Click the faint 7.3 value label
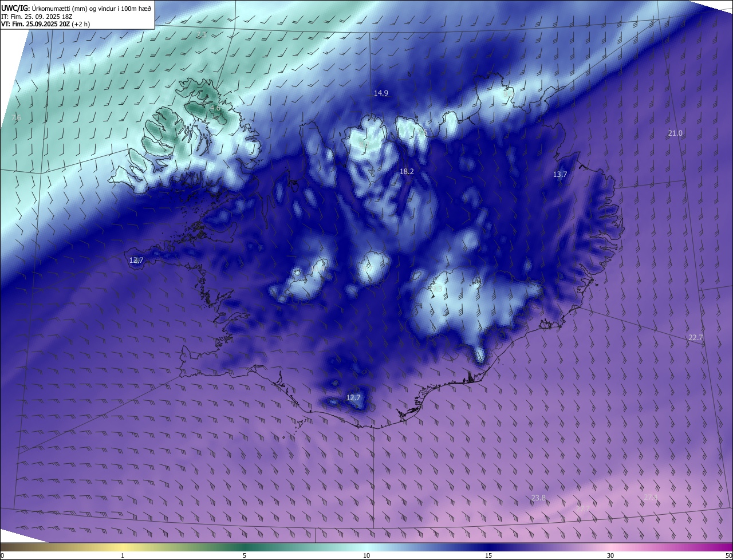This screenshot has height=560, width=733. [202, 36]
